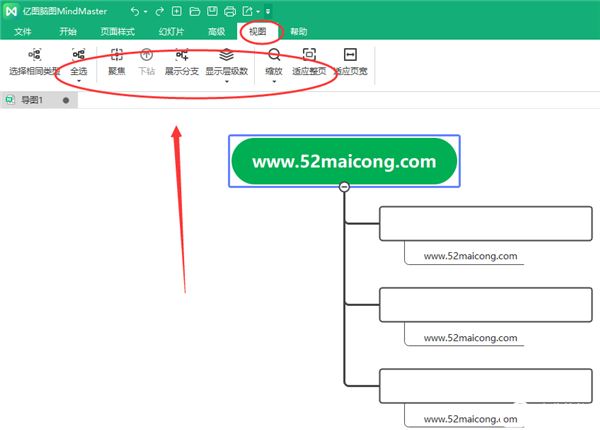Redo the last action
The height and width of the screenshot is (430, 600).
click(159, 11)
